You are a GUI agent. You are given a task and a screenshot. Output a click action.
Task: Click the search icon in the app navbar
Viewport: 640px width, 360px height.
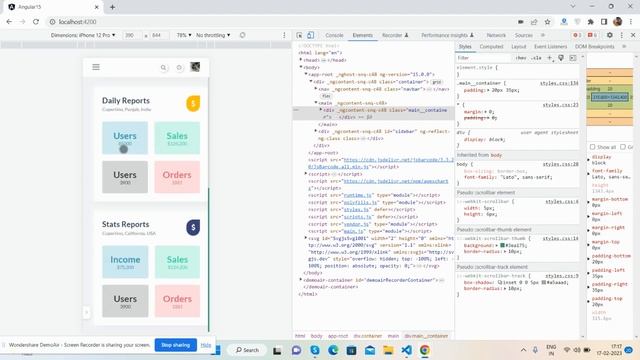(x=163, y=68)
